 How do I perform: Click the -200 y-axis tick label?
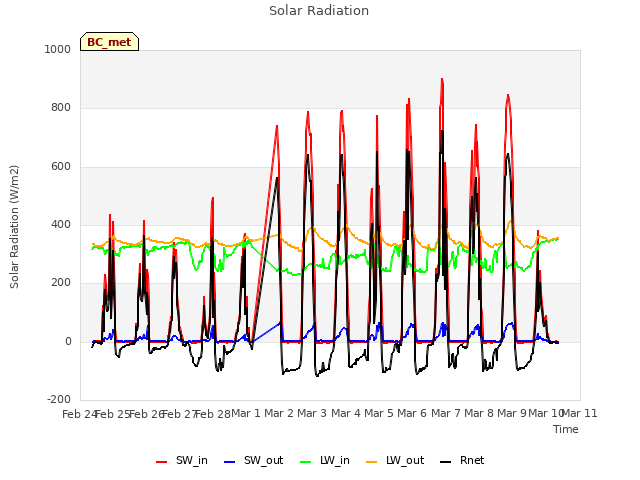(x=59, y=399)
